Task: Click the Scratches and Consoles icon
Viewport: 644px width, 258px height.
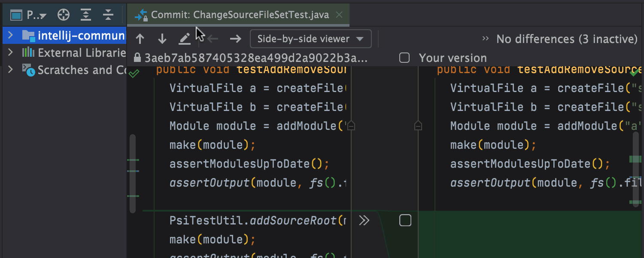Action: tap(29, 70)
